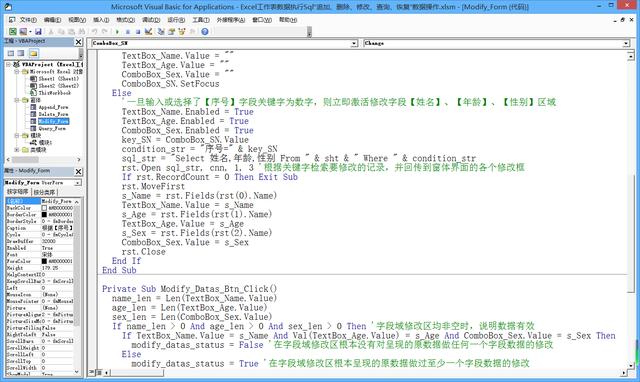Collapse the Microsoft Excel objects folder

click(17, 71)
